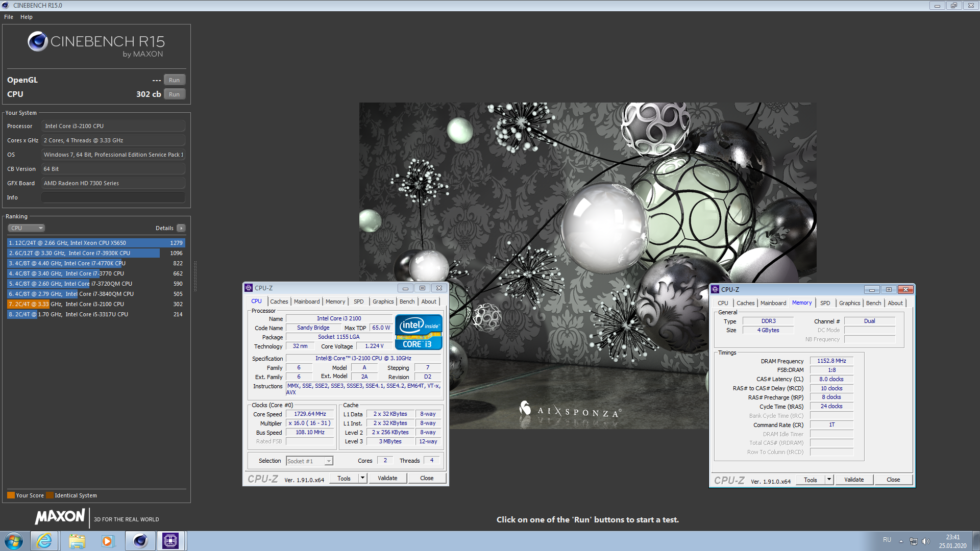980x551 pixels.
Task: Switch to Graphics tab in left CPU-Z window
Action: click(x=383, y=302)
